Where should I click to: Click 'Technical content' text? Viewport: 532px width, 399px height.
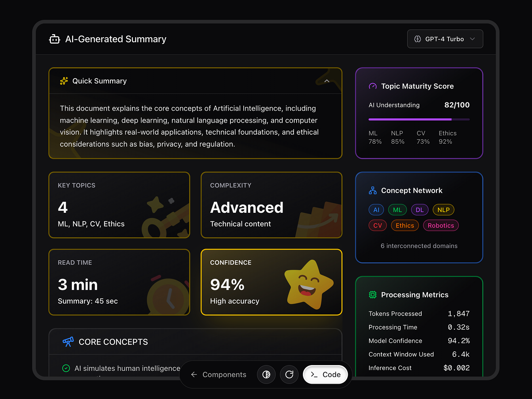240,224
